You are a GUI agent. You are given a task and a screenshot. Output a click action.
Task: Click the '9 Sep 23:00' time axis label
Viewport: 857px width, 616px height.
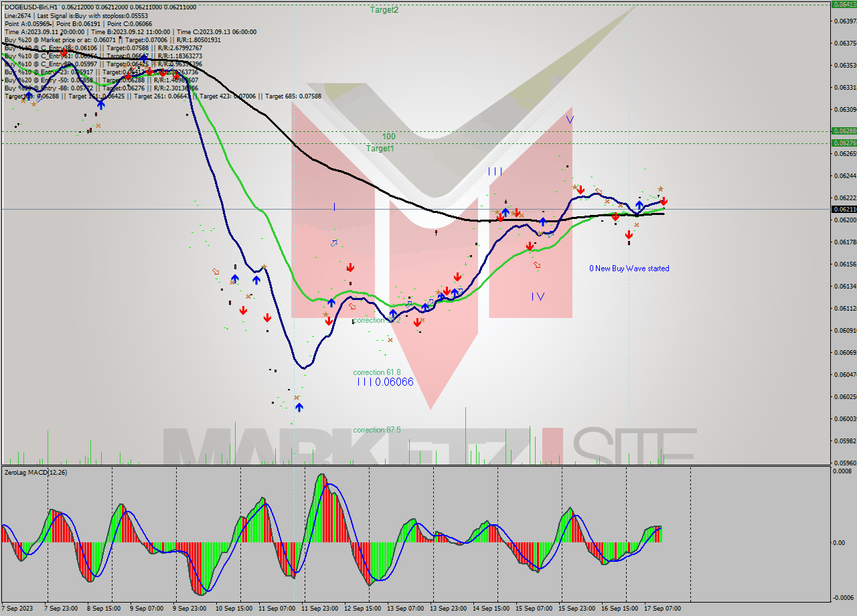[190, 609]
